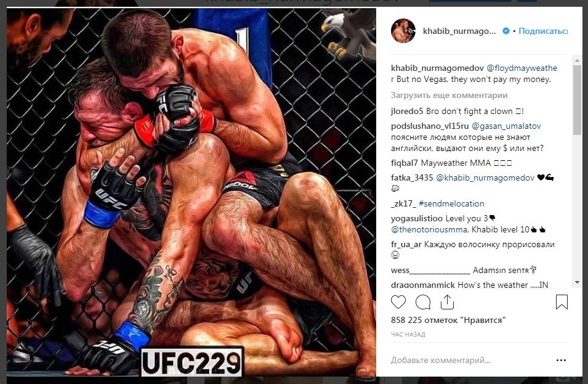Image resolution: width=588 pixels, height=384 pixels.
Task: Open comments with the speech bubble icon
Action: [x=423, y=302]
